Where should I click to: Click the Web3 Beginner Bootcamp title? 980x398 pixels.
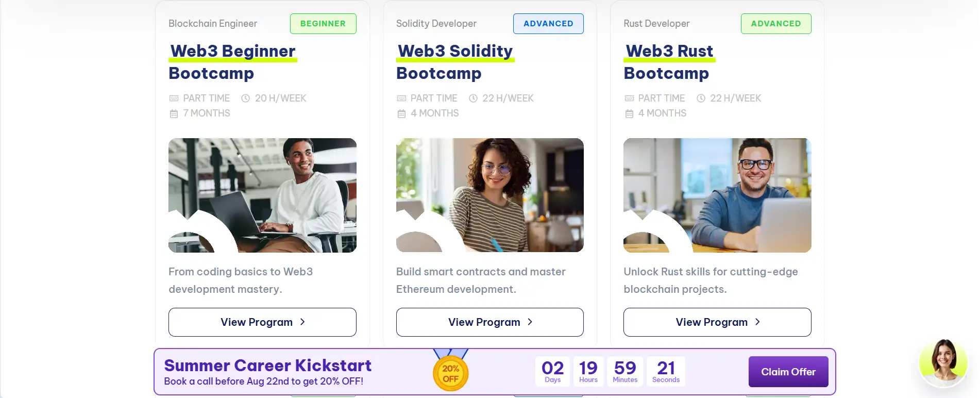[232, 62]
